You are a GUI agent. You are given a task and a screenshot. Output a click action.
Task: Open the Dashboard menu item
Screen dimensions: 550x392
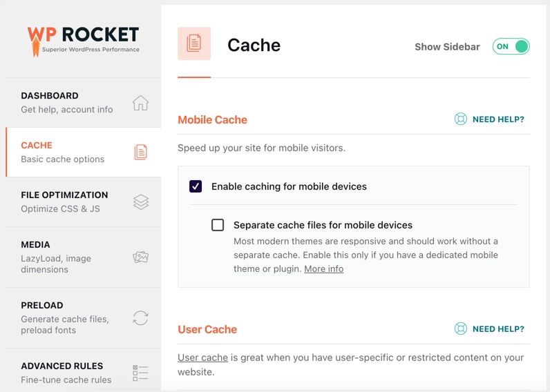[x=50, y=96]
